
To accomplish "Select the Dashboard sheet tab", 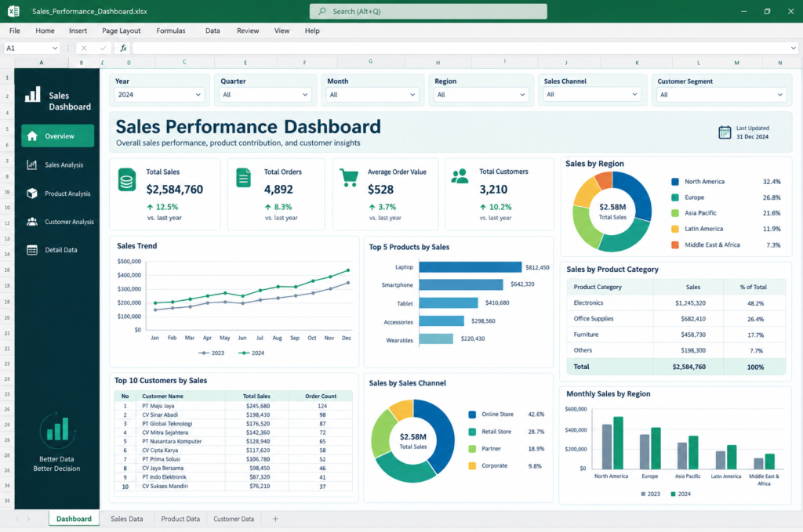I will (x=74, y=519).
